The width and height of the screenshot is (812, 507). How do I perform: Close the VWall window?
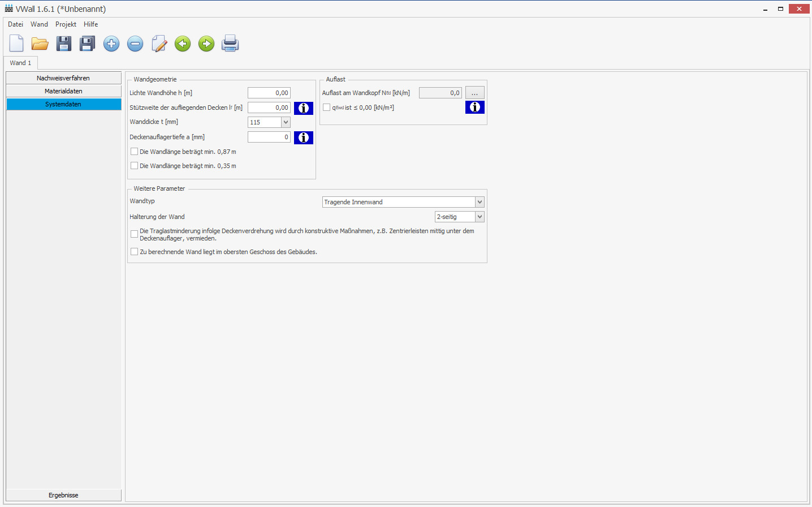(799, 8)
